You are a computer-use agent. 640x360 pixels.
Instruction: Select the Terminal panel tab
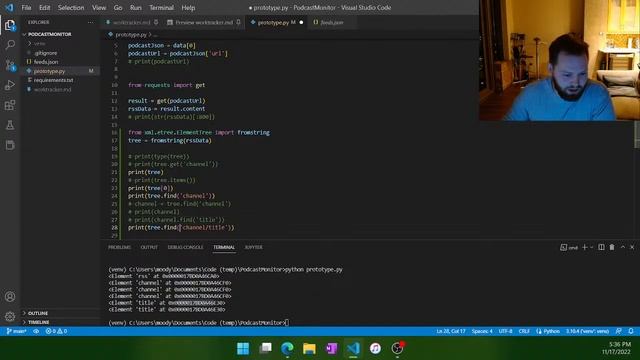tap(224, 247)
